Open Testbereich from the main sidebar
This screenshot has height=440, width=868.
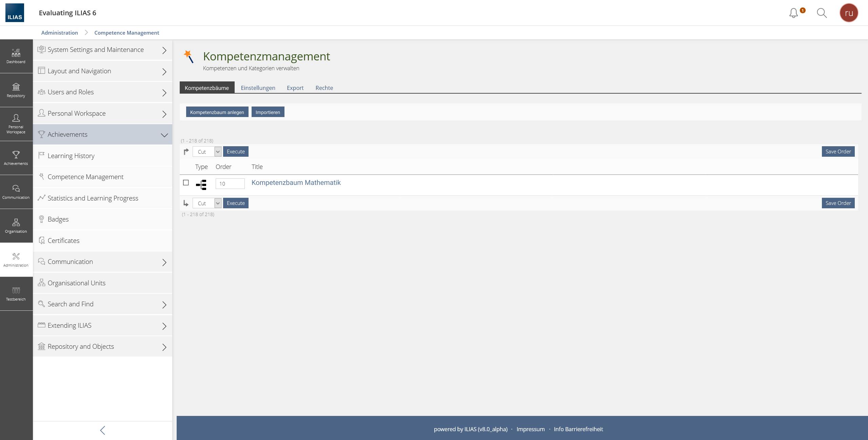(16, 294)
